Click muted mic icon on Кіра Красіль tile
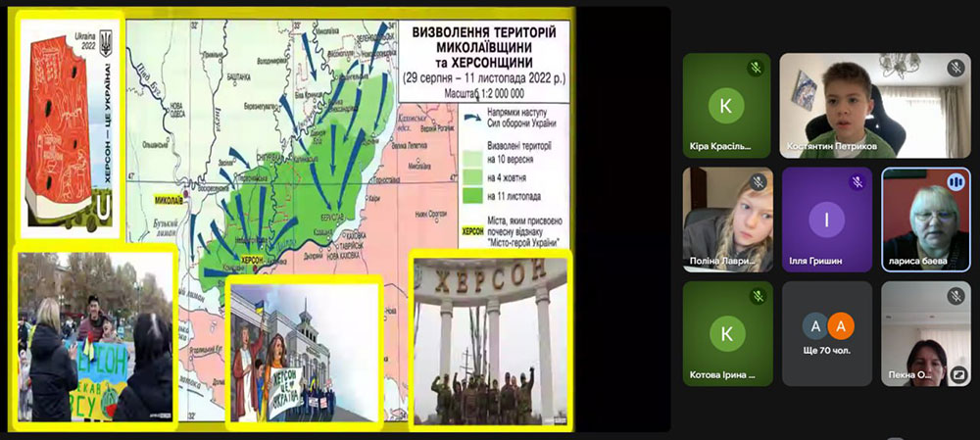The image size is (980, 440). click(x=756, y=69)
